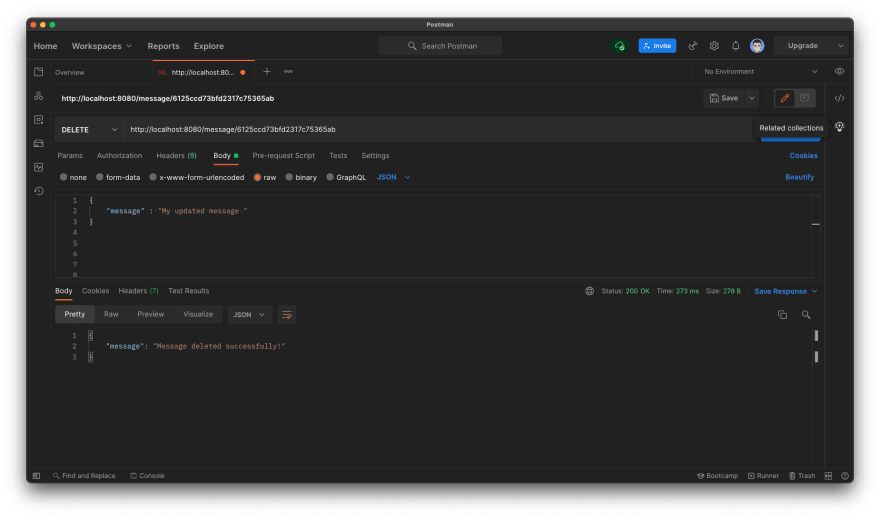Open the settings gear icon
This screenshot has height=518, width=880.
pyautogui.click(x=714, y=46)
